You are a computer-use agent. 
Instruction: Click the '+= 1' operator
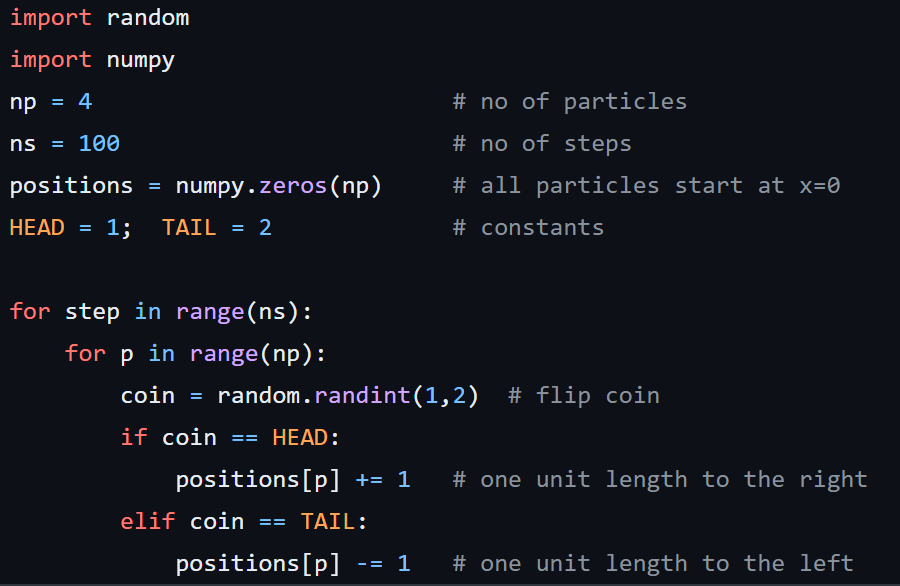[x=383, y=480]
